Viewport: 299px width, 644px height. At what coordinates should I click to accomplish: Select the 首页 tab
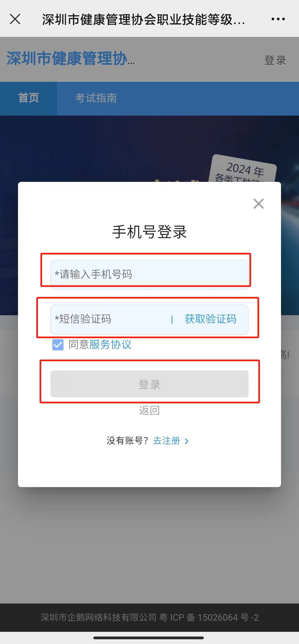(28, 98)
